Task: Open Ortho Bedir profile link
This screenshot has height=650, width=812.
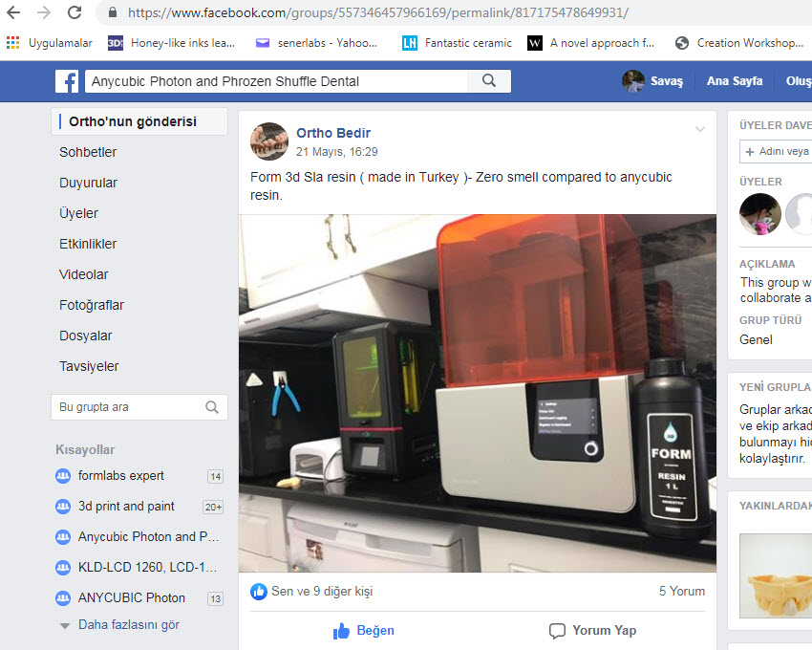Action: (x=333, y=133)
